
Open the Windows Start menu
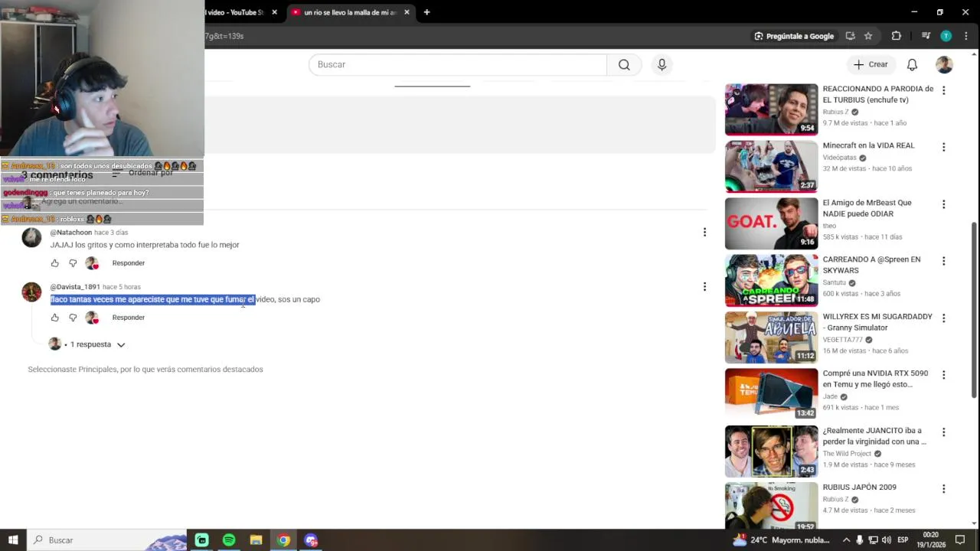[13, 540]
